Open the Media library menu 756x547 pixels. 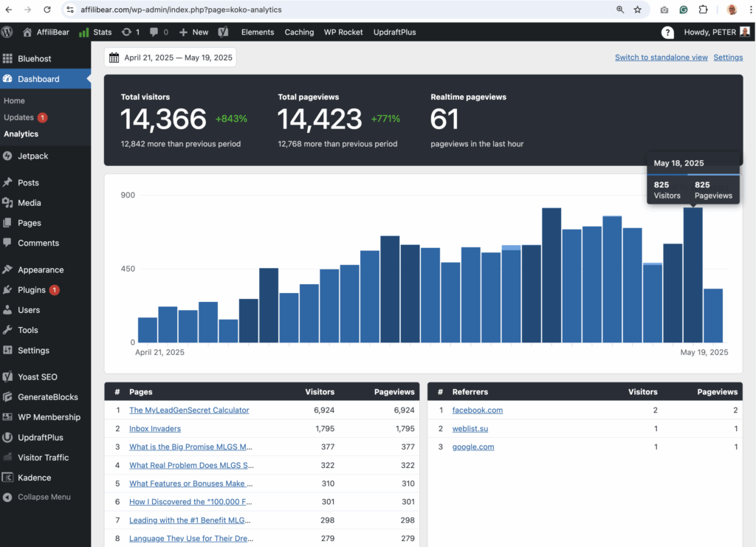[x=45, y=203]
